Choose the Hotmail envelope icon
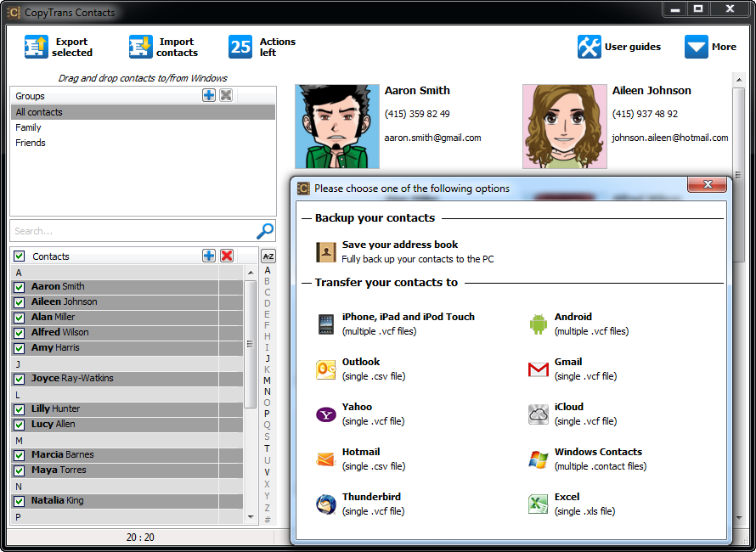 pyautogui.click(x=326, y=459)
